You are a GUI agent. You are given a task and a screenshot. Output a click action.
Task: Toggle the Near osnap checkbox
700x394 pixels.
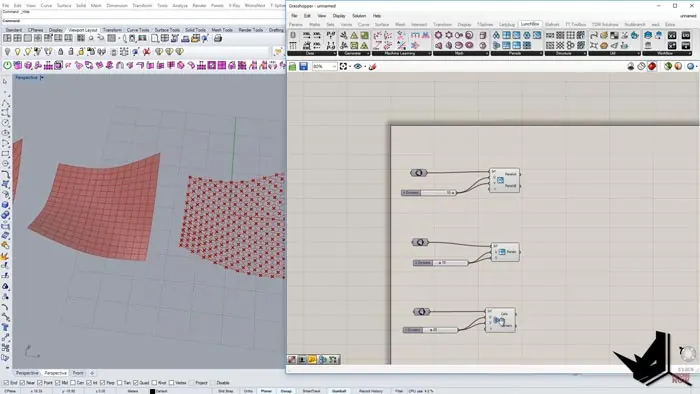click(x=22, y=383)
